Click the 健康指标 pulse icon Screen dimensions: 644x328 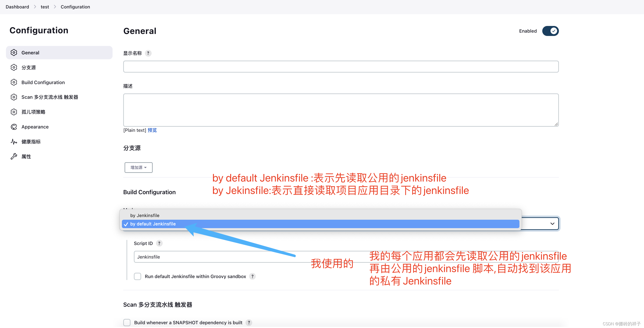pos(14,142)
